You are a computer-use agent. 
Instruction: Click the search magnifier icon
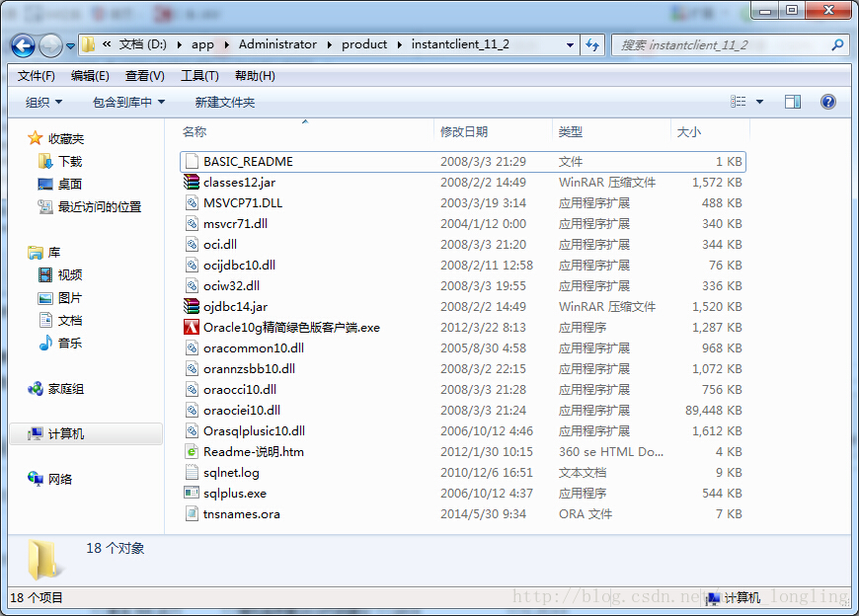[837, 44]
